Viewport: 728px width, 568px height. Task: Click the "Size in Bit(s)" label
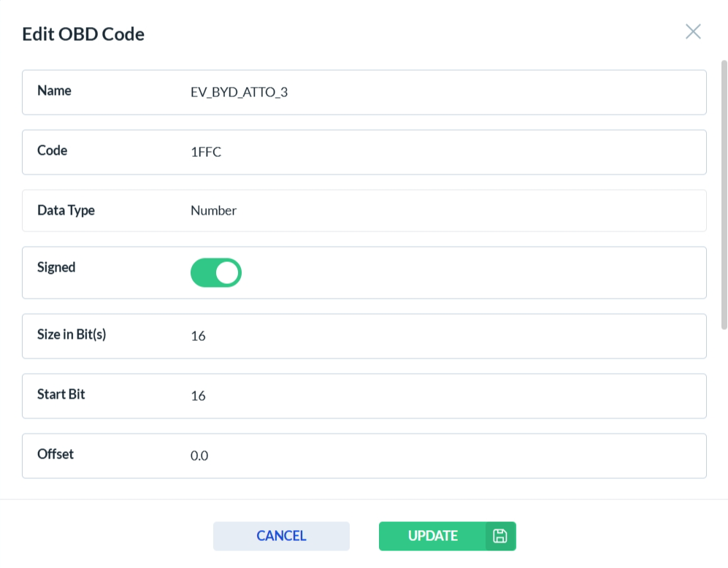tap(72, 334)
